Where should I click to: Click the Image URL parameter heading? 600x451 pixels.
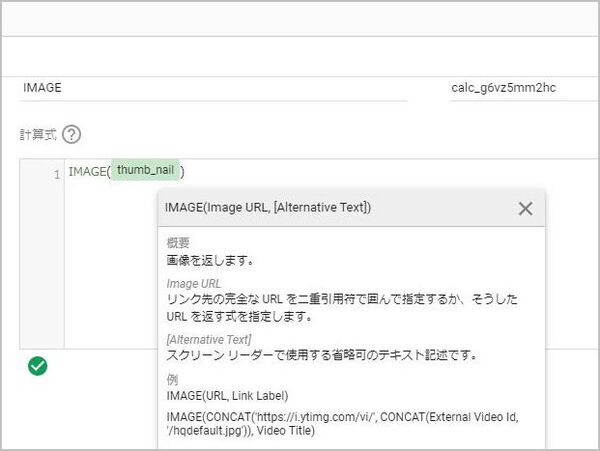194,284
